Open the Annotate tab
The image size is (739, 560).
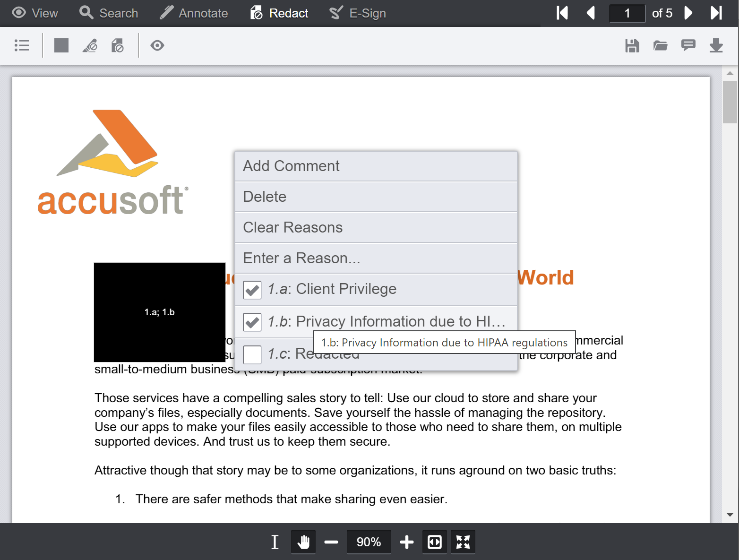click(194, 13)
